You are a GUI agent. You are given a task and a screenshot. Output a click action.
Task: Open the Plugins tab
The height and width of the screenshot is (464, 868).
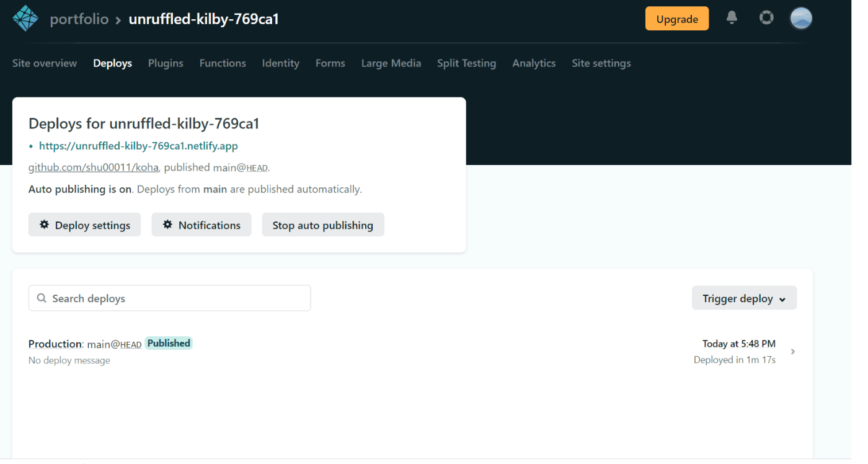click(166, 63)
